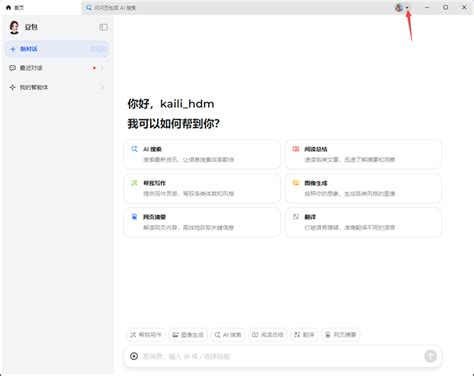This screenshot has width=474, height=376.
Task: Open the 我的智能体 entry
Action: [x=57, y=87]
